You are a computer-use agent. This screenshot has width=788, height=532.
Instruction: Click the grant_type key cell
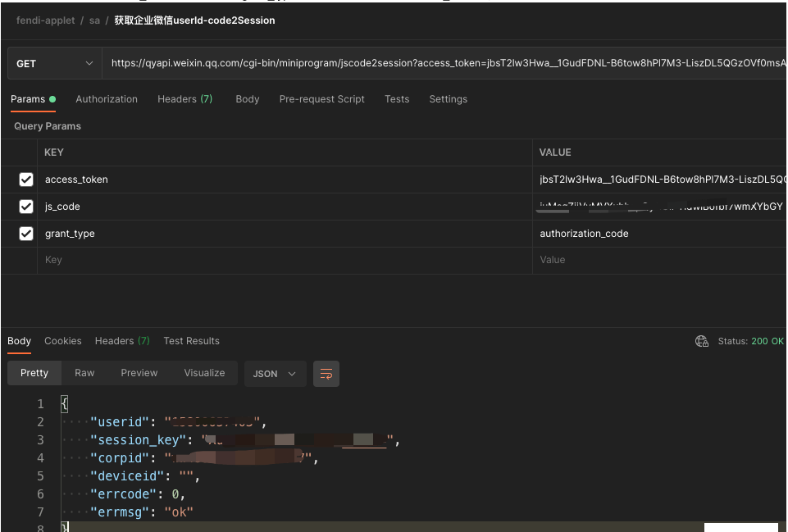285,234
